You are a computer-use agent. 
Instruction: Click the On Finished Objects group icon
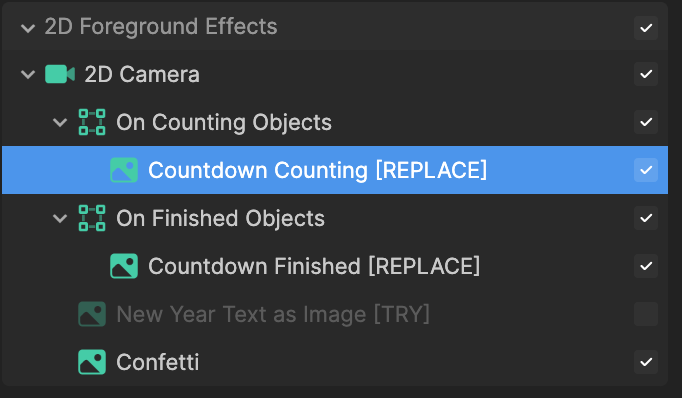coord(92,217)
